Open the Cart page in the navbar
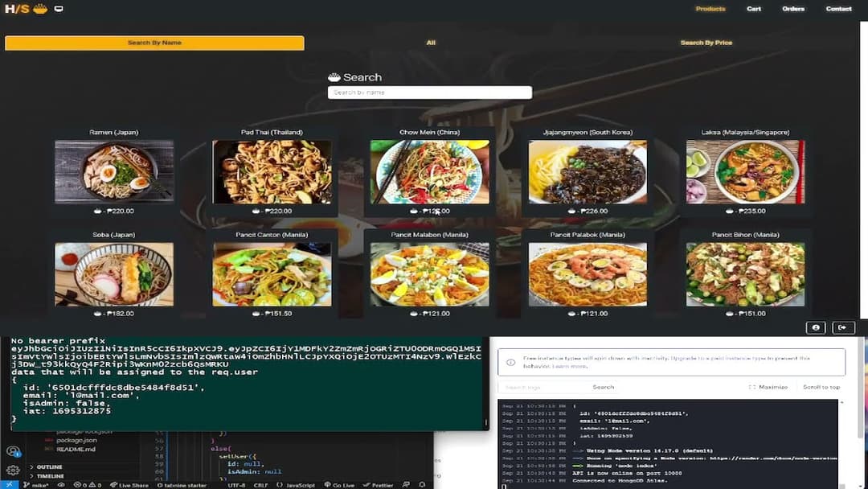 753,9
